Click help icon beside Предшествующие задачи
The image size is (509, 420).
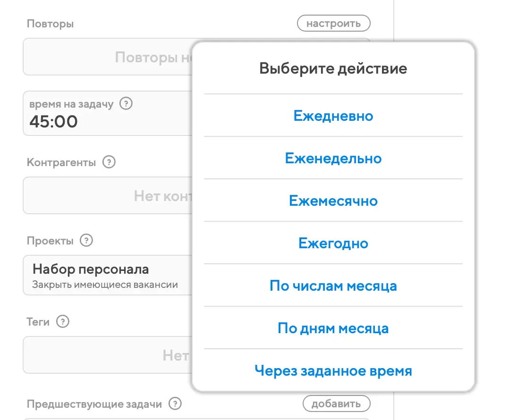(175, 404)
